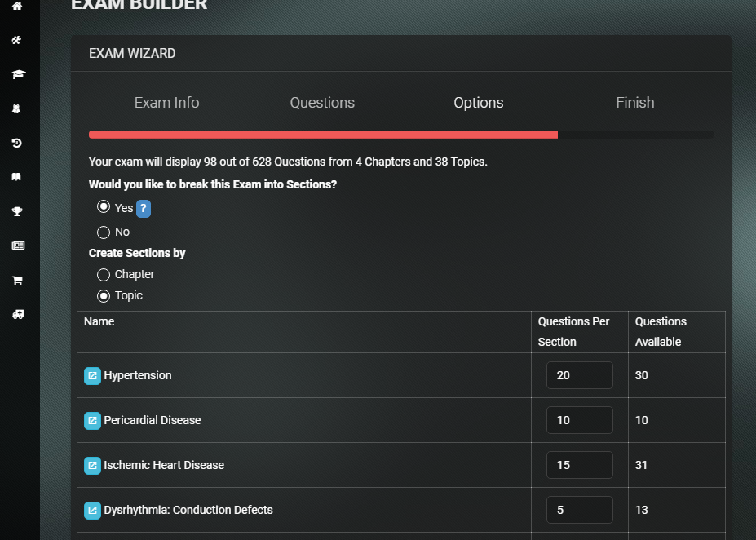Open the edit icon beside Pericardial Disease
The height and width of the screenshot is (540, 756).
pos(93,420)
